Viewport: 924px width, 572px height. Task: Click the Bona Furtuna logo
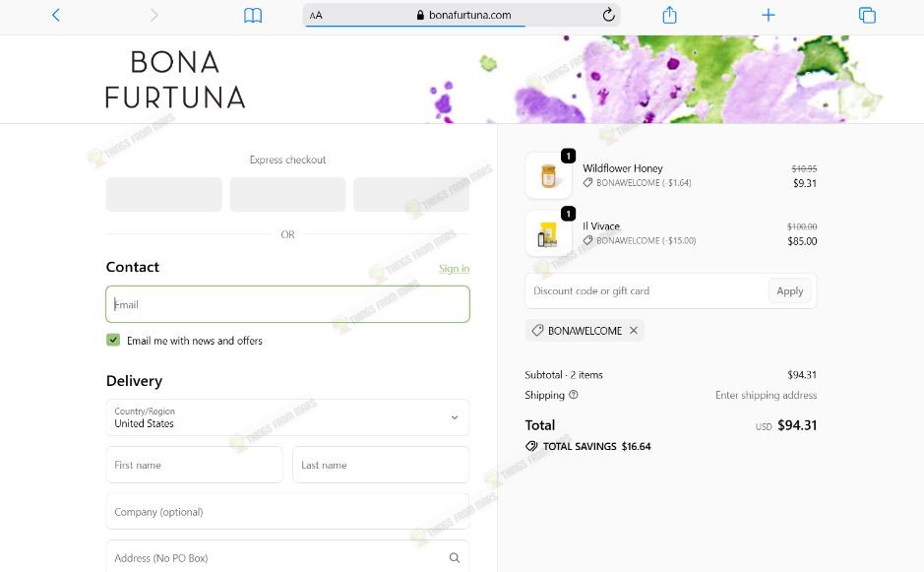pyautogui.click(x=175, y=80)
